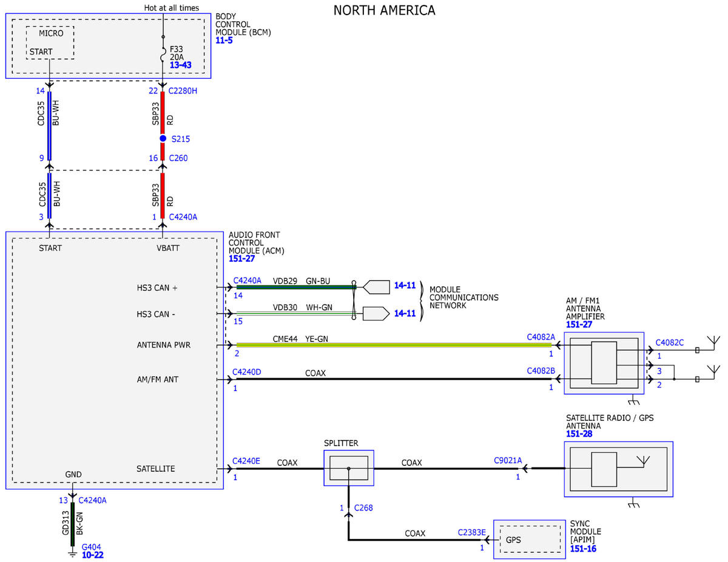This screenshot has height=562, width=728.
Task: Select connector label C260
Action: tap(178, 158)
